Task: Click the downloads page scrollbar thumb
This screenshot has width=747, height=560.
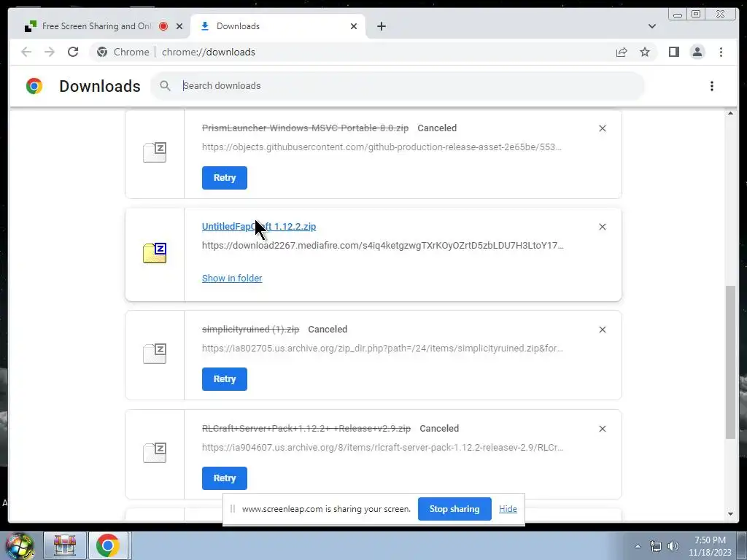Action: [x=730, y=362]
